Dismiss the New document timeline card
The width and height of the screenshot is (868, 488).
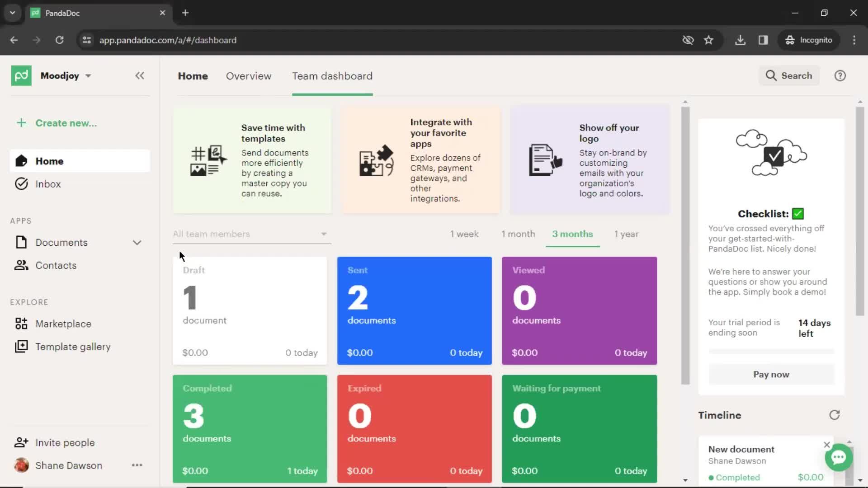827,445
